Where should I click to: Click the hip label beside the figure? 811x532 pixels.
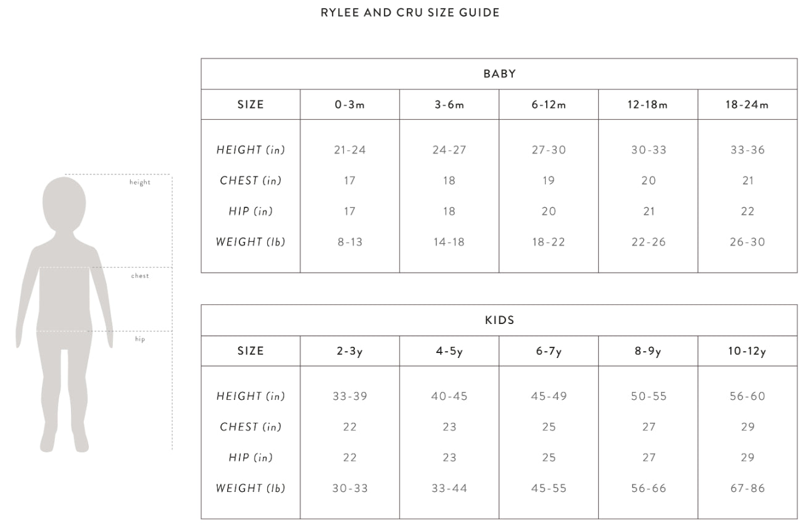140,339
